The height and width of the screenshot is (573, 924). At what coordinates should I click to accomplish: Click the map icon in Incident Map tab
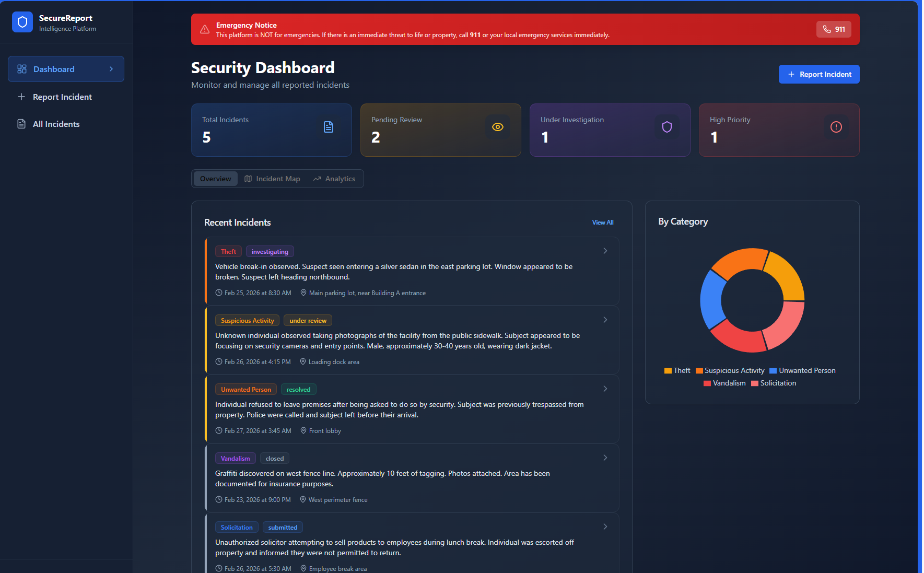(248, 179)
